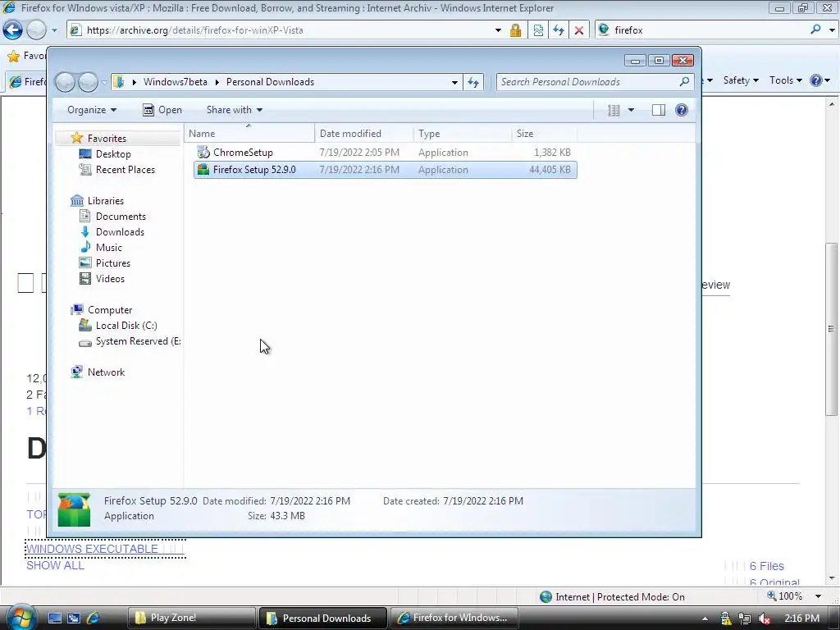Viewport: 840px width, 630px height.
Task: Open the Pictures library
Action: (105, 263)
